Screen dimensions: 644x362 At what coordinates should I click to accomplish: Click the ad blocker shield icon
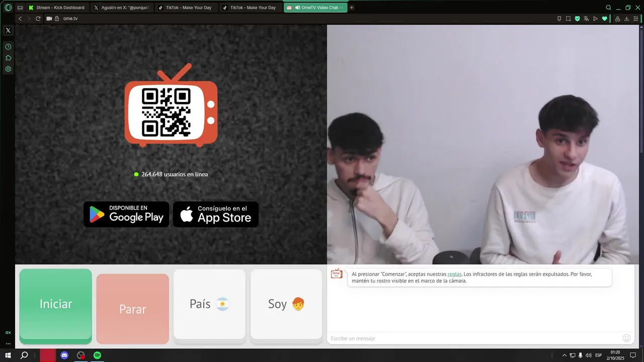tap(577, 19)
